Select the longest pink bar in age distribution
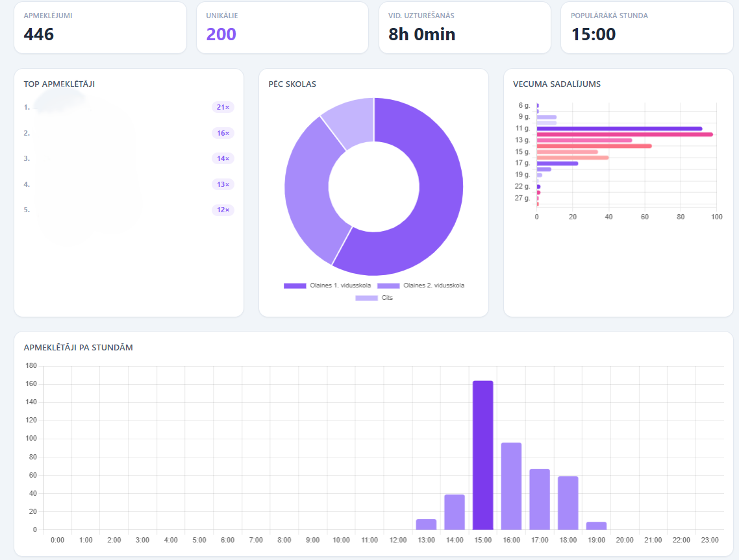 click(x=624, y=134)
